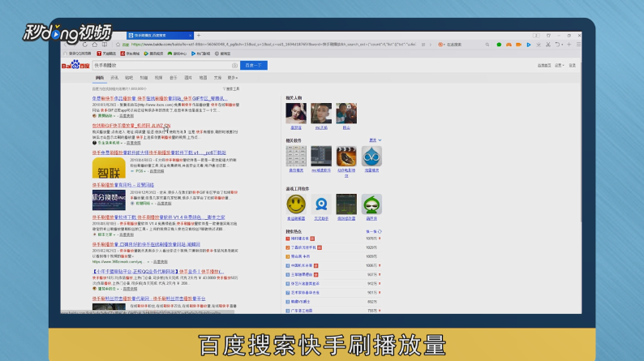
Task: Expand the 更多 tab dropdown
Action: [233, 78]
